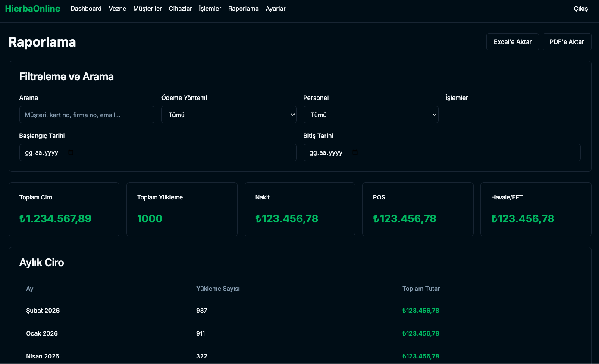Click the HierbaOnline logo
This screenshot has height=364, width=599.
pos(32,9)
